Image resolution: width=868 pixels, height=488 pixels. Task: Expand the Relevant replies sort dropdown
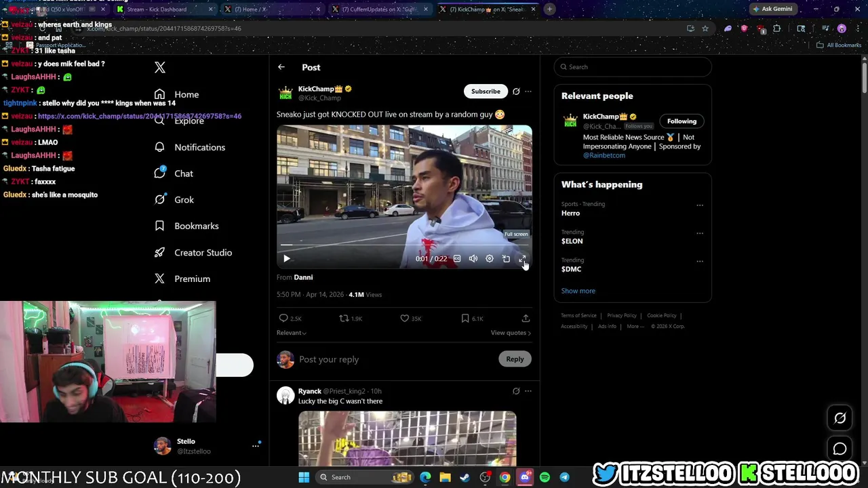pyautogui.click(x=291, y=333)
